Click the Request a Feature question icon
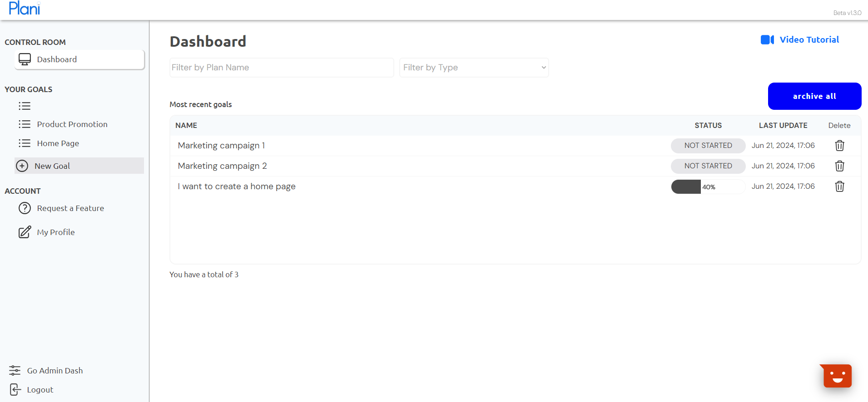Viewport: 868px width, 402px height. tap(25, 208)
